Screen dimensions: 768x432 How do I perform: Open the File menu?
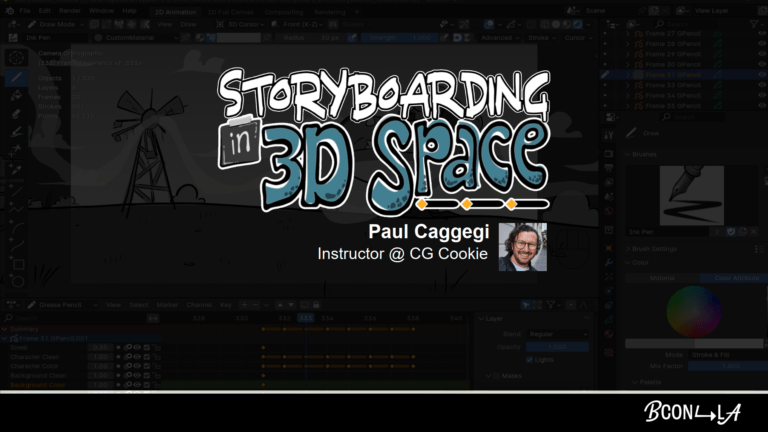pyautogui.click(x=24, y=10)
